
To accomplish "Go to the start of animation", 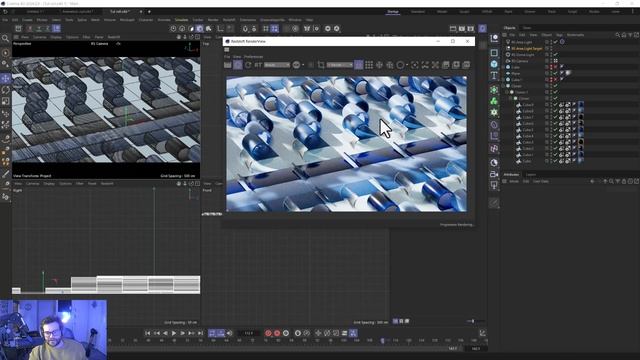I will click(148, 333).
